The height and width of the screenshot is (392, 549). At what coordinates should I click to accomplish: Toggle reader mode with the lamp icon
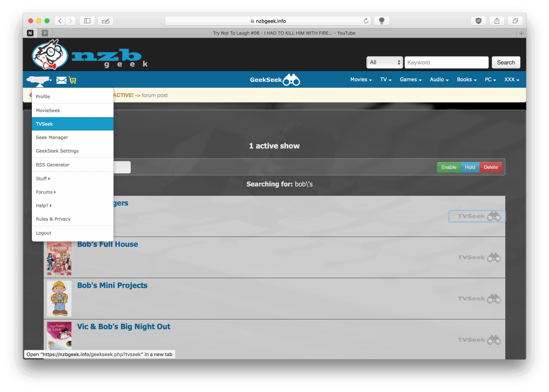[381, 21]
